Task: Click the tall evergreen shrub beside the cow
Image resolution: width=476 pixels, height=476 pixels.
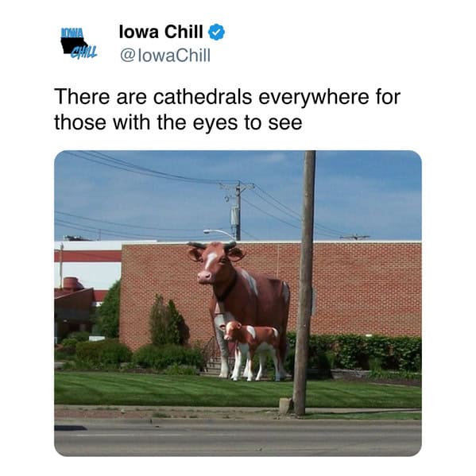Action: coord(168,321)
